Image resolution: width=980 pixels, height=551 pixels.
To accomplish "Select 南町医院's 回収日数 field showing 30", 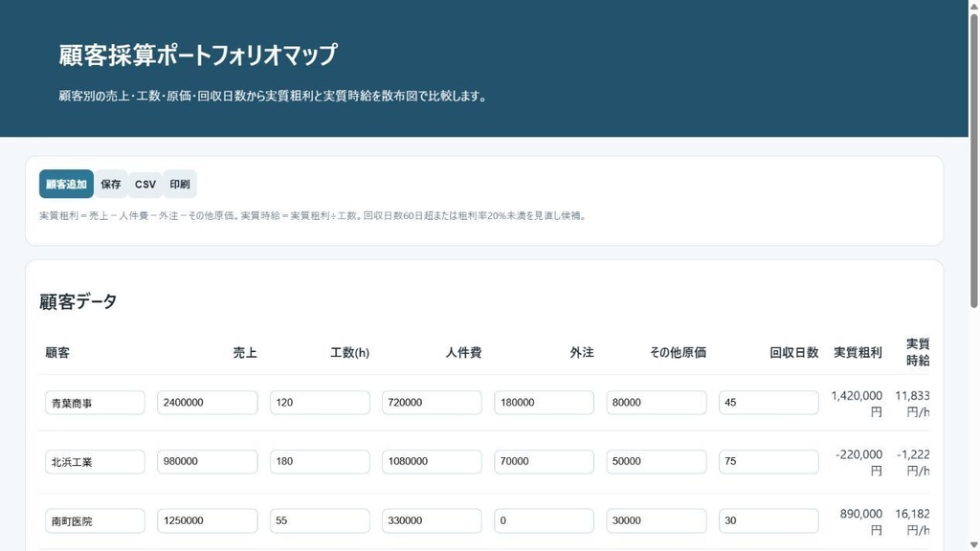I will pyautogui.click(x=768, y=521).
